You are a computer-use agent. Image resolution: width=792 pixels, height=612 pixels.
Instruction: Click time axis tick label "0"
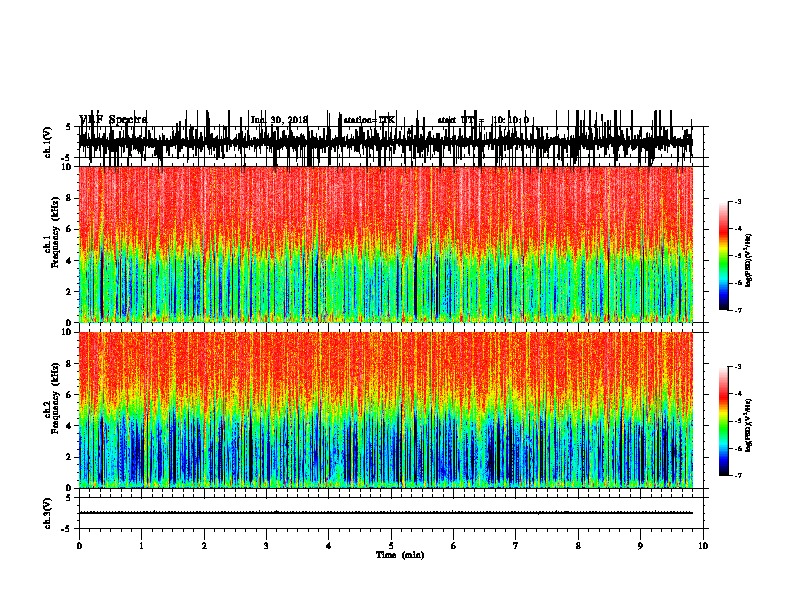79,546
